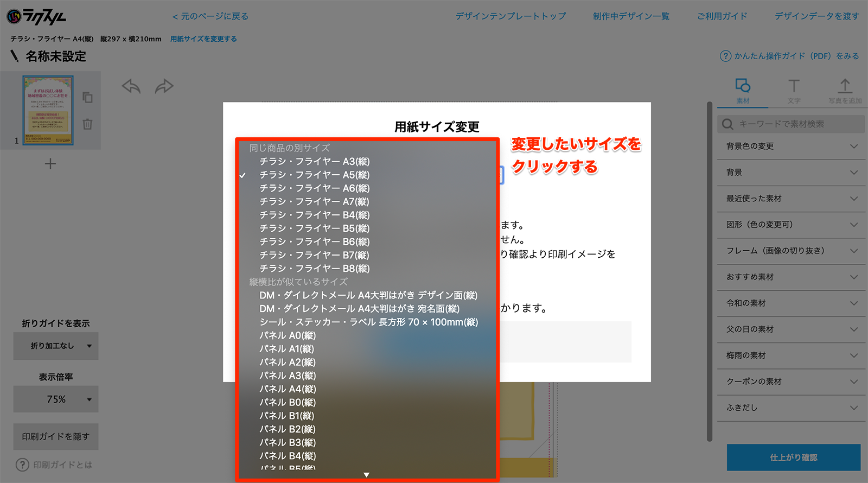Image resolution: width=868 pixels, height=483 pixels.
Task: Expand 父の日の素材 section
Action: (x=791, y=329)
